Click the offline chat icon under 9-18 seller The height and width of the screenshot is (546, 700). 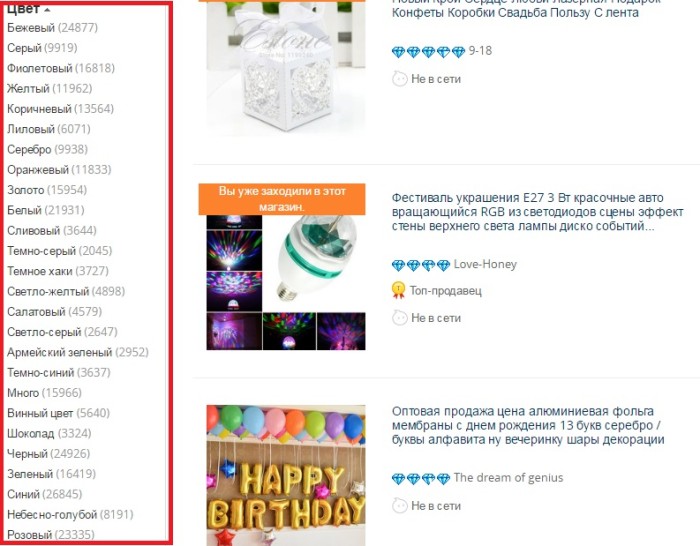400,79
